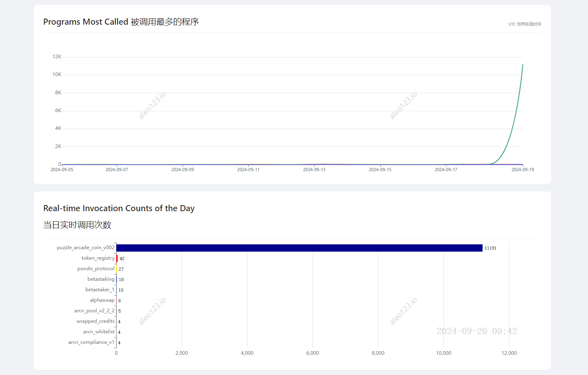Click the arcn_compliance_v1 label
This screenshot has height=375, width=588.
[91, 342]
